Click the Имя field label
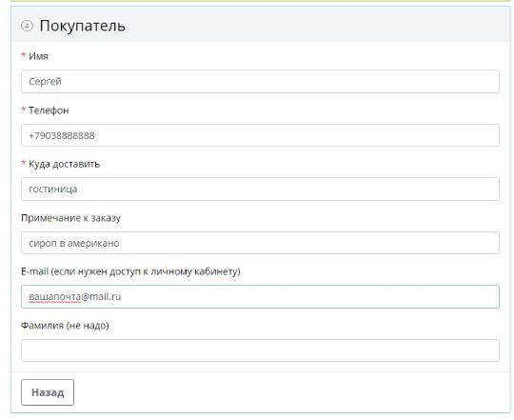Image resolution: width=514 pixels, height=420 pixels. (38, 56)
